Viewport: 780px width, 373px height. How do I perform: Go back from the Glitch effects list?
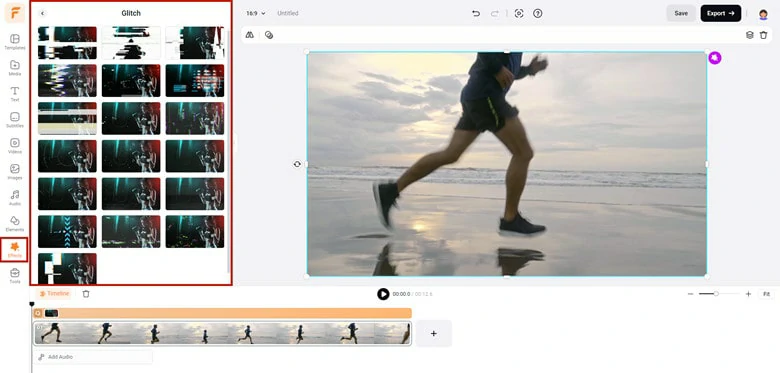[x=42, y=13]
